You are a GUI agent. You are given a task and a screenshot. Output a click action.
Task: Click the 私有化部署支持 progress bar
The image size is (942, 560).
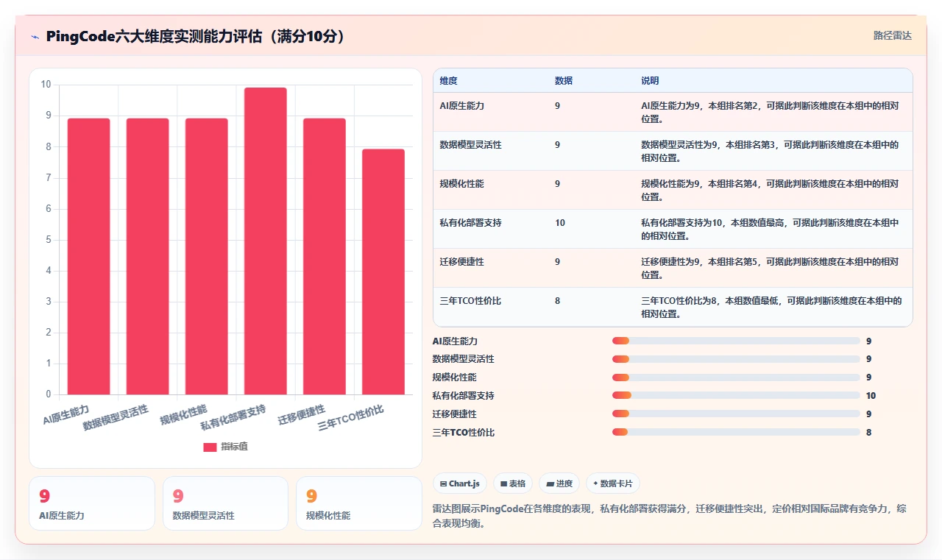736,395
